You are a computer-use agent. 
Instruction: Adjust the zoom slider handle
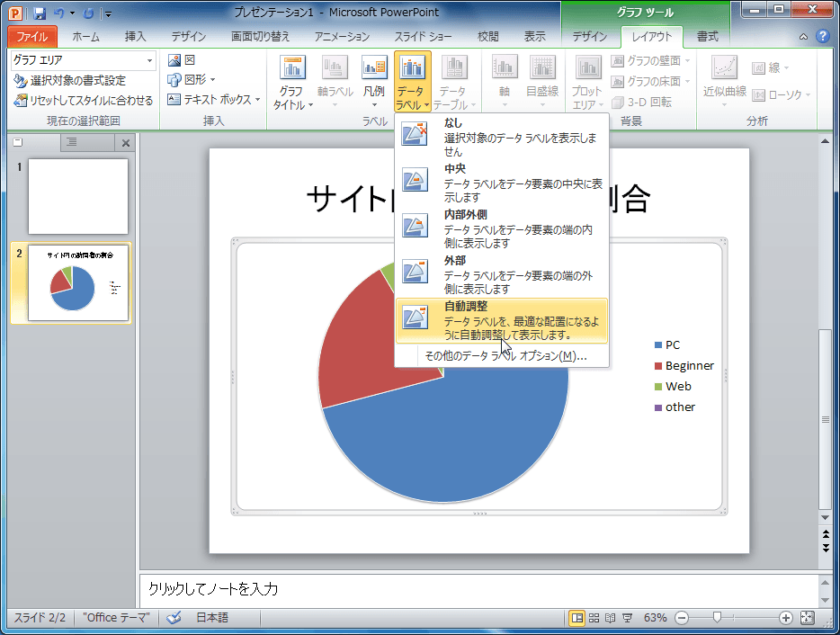pos(717,618)
